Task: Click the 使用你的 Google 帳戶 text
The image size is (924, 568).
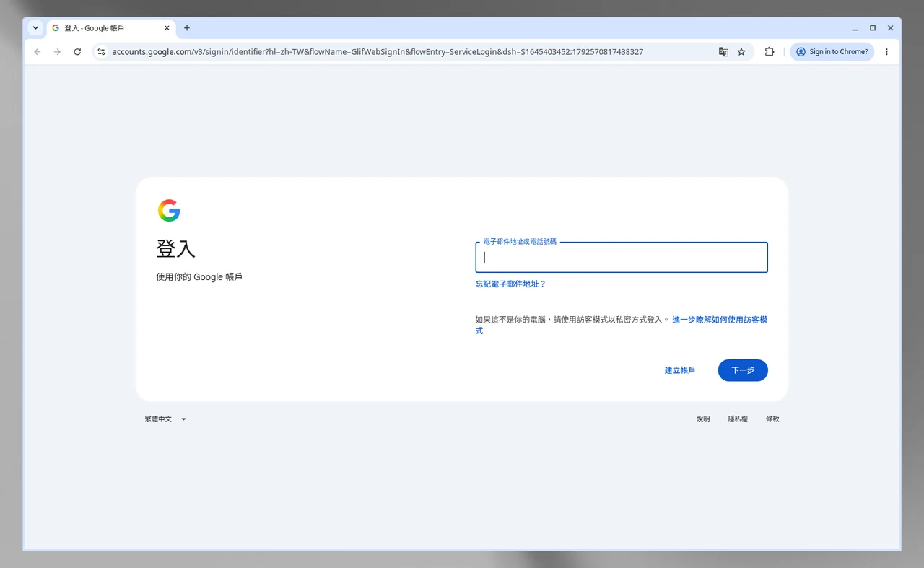Action: [x=199, y=277]
